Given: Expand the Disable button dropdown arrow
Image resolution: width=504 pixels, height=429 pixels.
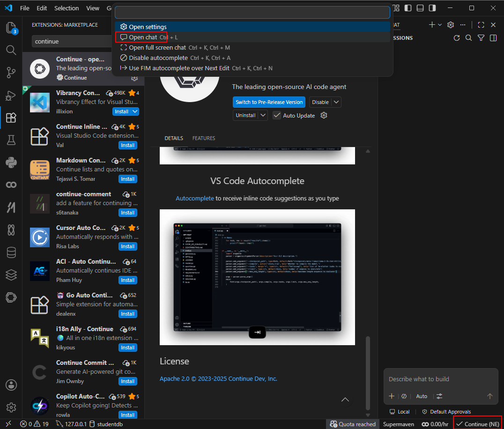Looking at the screenshot, I should tap(336, 102).
